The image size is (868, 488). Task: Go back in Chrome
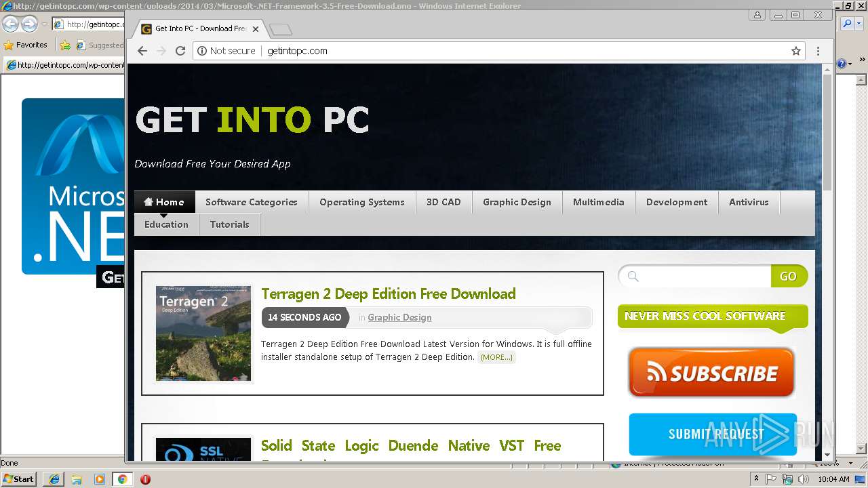(x=142, y=51)
